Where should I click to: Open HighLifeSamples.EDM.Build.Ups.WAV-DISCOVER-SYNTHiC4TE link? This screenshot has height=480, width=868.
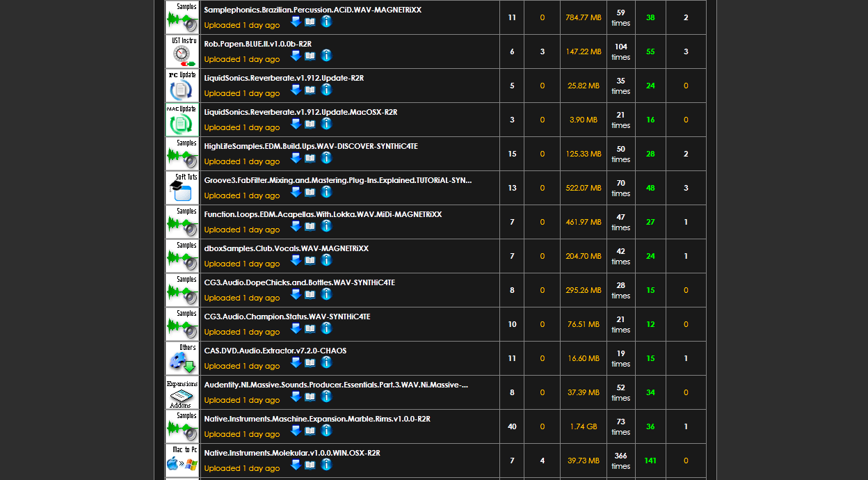(x=311, y=146)
